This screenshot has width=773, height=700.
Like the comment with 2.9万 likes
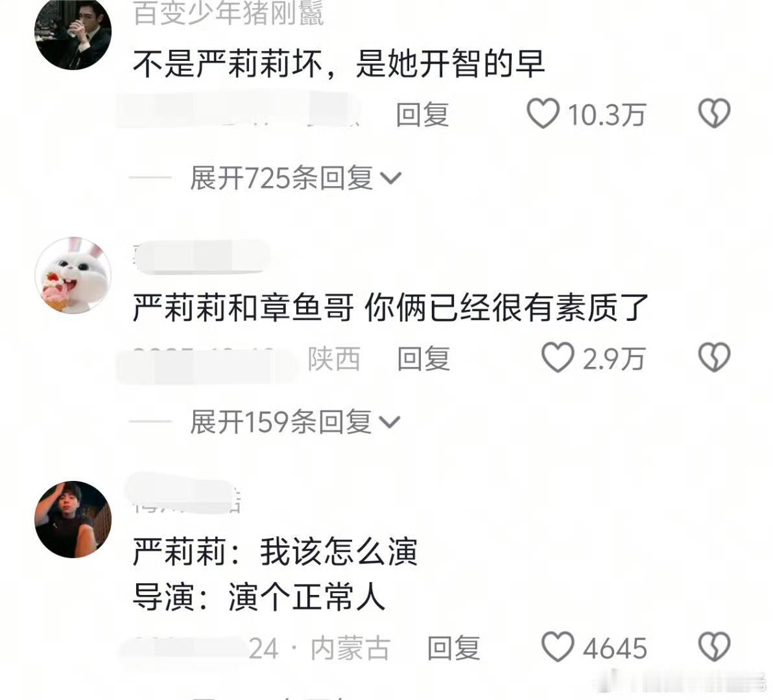pyautogui.click(x=558, y=358)
